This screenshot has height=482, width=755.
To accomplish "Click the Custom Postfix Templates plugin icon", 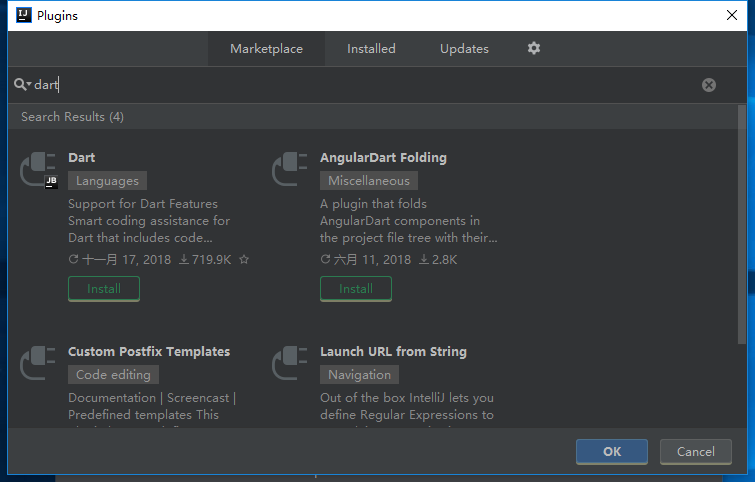I will 39,362.
